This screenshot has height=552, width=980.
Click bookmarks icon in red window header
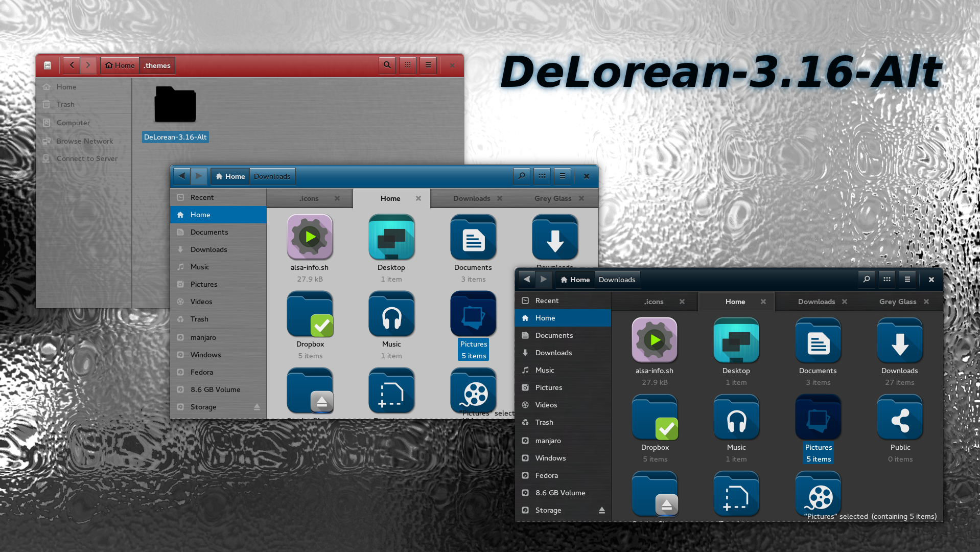click(48, 65)
